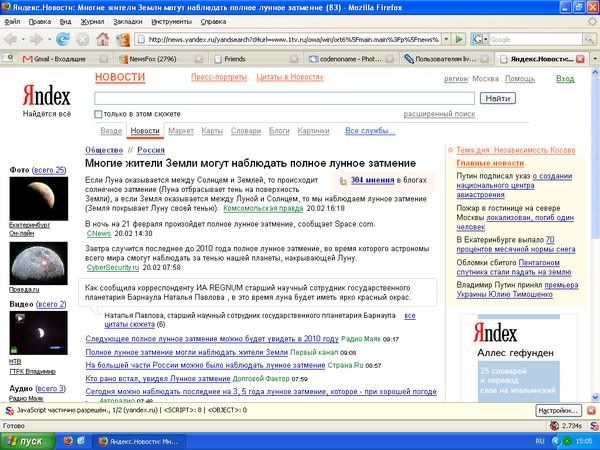Click the Вход login link
600x450 pixels.
tap(565, 78)
